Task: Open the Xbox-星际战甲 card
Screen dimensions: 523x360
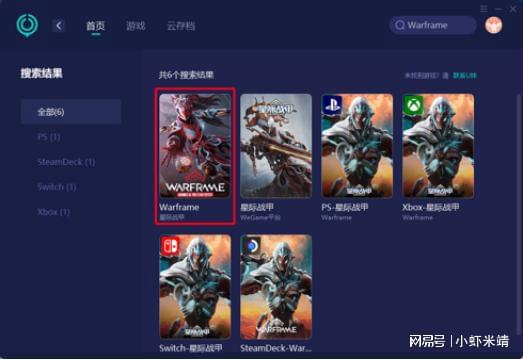Action: tap(438, 157)
